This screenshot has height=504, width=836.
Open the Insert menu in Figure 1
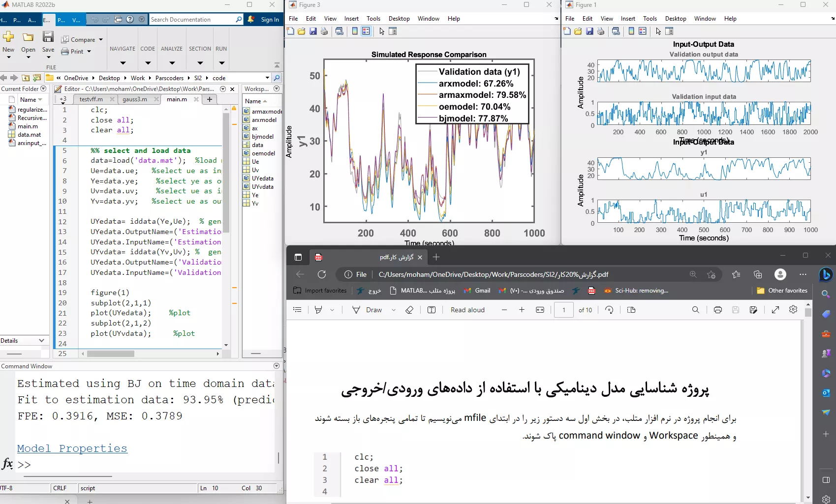pyautogui.click(x=628, y=18)
